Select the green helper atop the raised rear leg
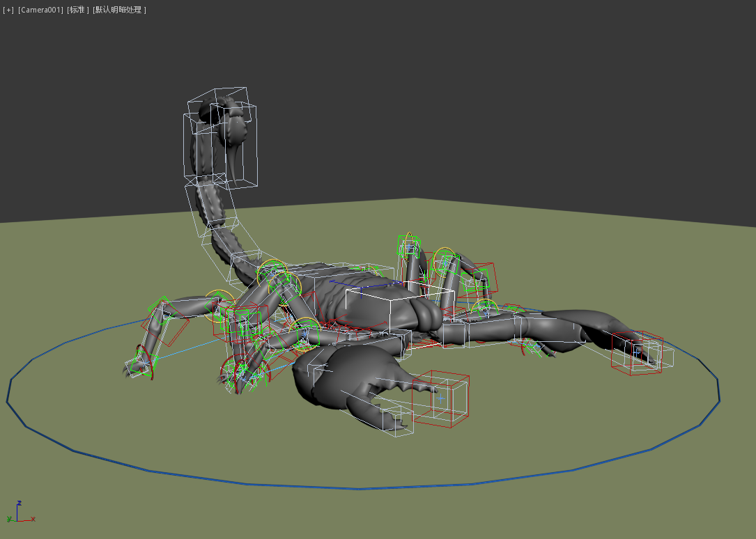The image size is (756, 539). (x=409, y=243)
